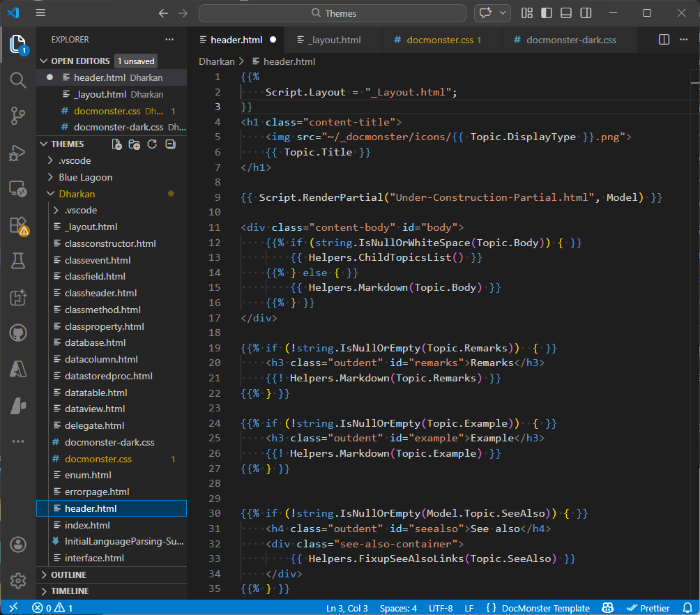Open index.html in file tree

pyautogui.click(x=111, y=525)
